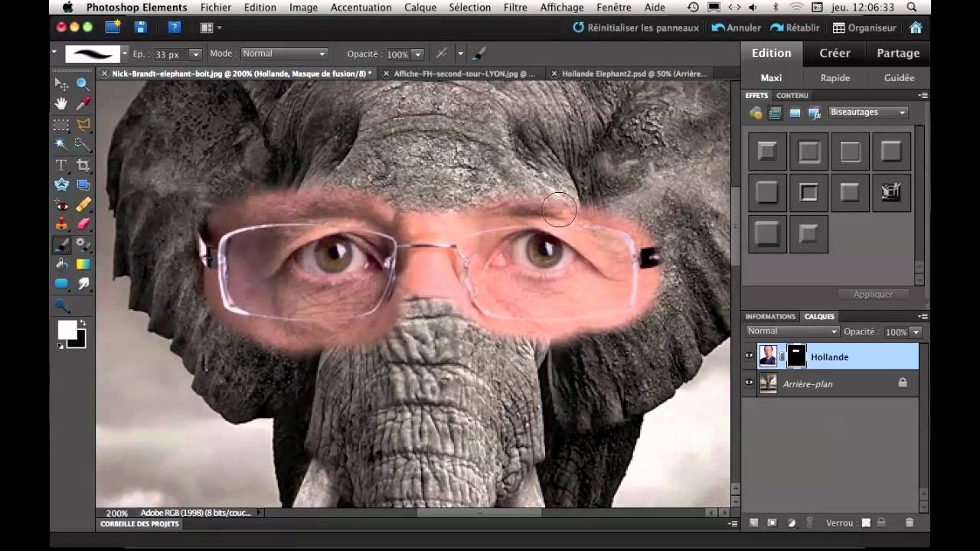Select the Smart Brush tool
Viewport: 980px width, 551px height.
pyautogui.click(x=83, y=245)
